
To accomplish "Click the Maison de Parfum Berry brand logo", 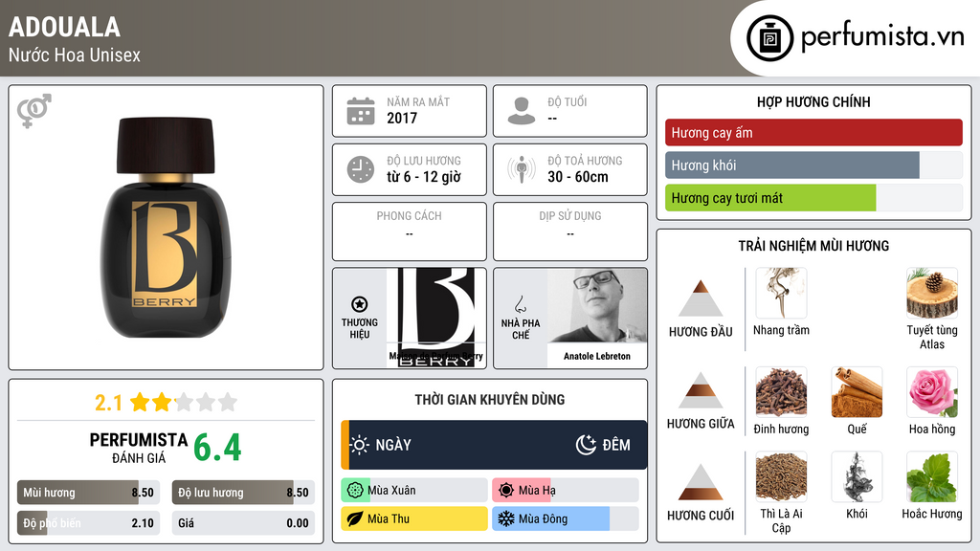I will [436, 318].
